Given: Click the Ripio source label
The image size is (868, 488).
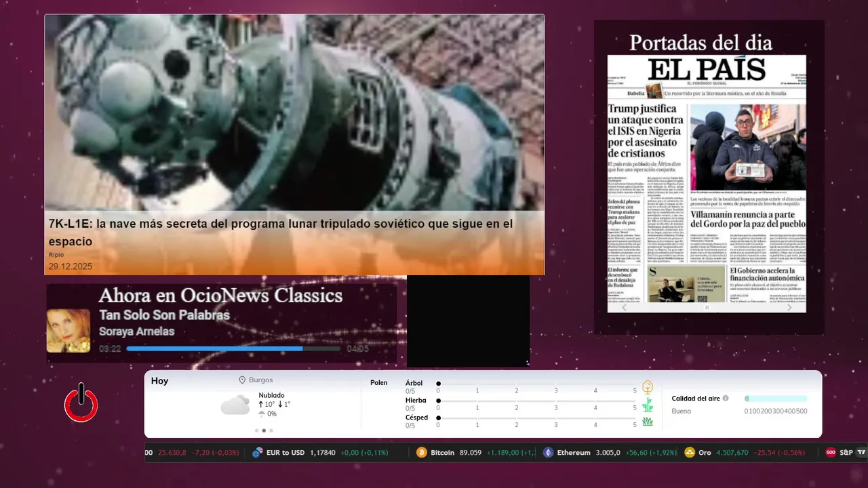Looking at the screenshot, I should pos(56,255).
